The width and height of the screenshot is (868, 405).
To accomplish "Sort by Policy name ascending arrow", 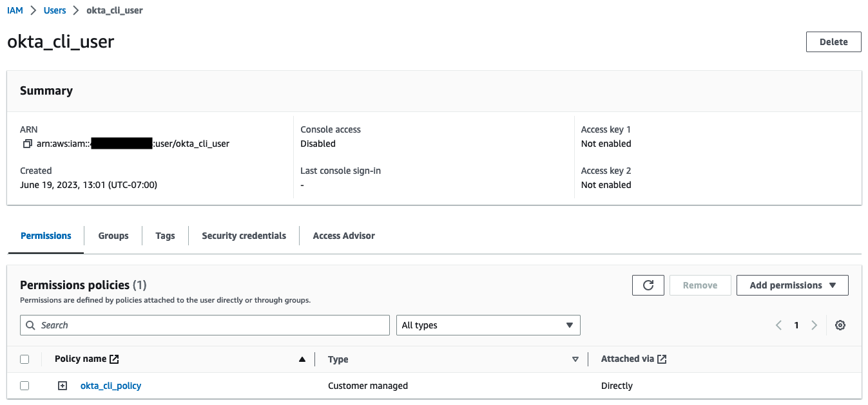I will pyautogui.click(x=302, y=359).
